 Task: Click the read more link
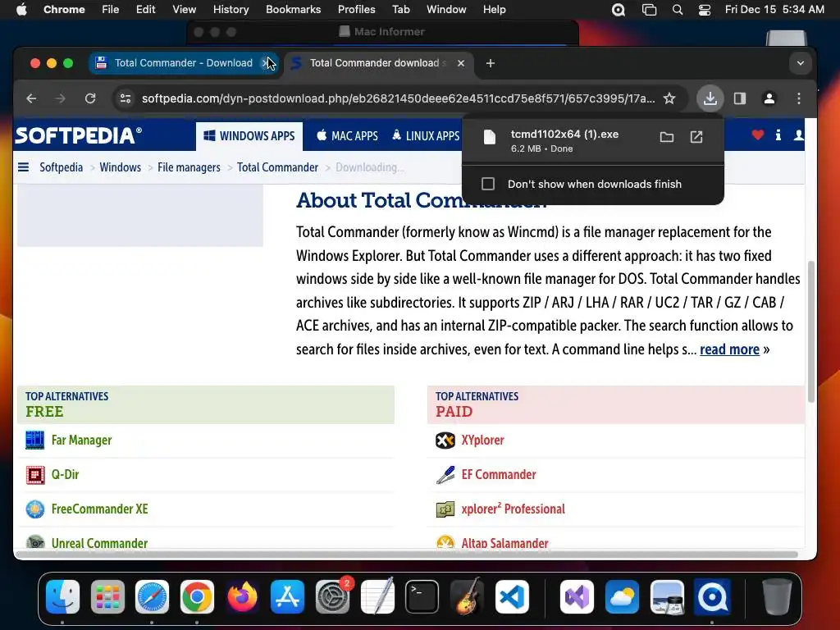tap(729, 349)
